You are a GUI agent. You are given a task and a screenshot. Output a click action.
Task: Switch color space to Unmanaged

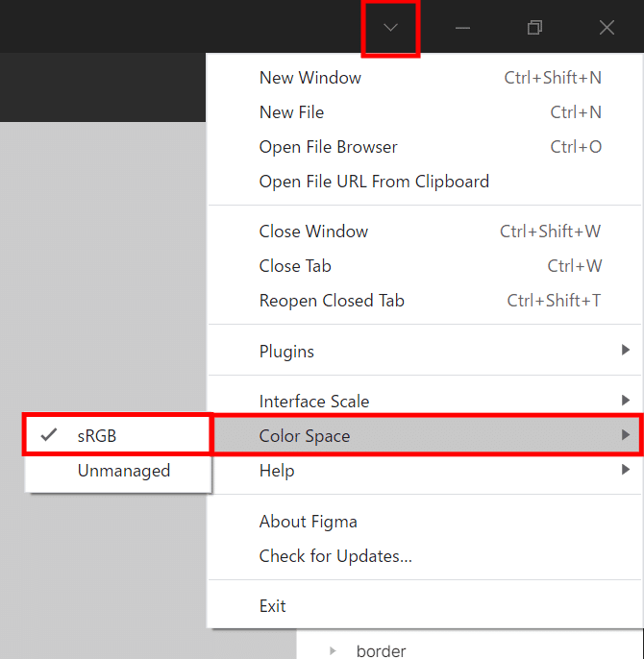(x=123, y=471)
